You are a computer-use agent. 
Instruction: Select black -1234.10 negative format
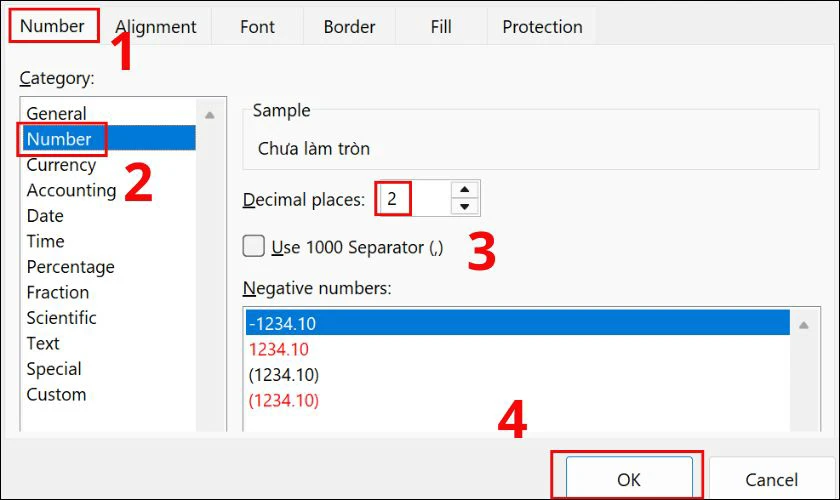click(518, 323)
